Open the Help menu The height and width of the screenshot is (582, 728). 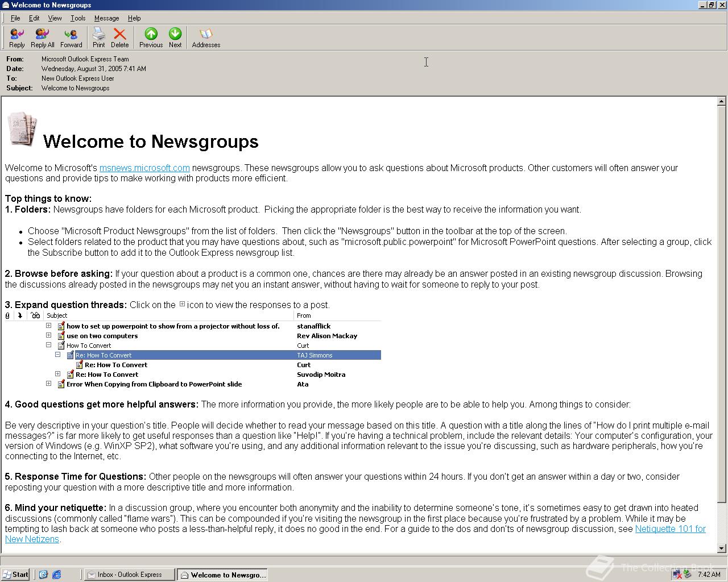[134, 18]
